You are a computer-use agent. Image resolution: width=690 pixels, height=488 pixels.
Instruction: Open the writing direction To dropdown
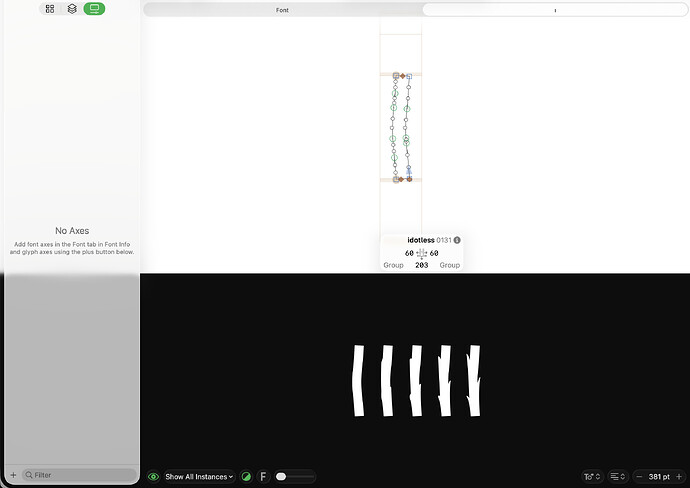click(591, 477)
